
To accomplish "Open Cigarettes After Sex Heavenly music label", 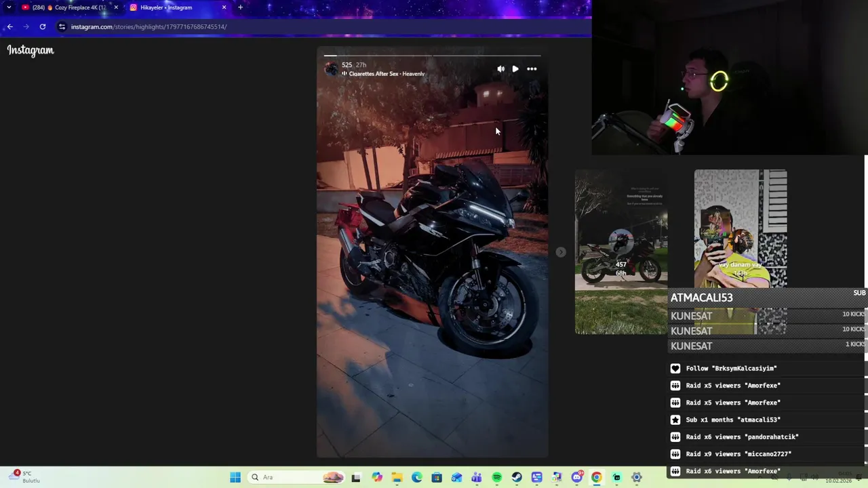I will (x=387, y=74).
